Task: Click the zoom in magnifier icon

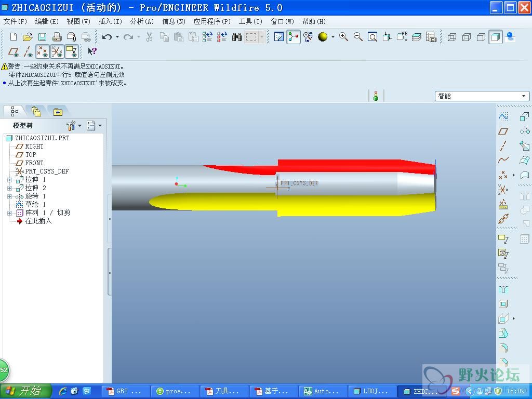Action: coord(343,37)
